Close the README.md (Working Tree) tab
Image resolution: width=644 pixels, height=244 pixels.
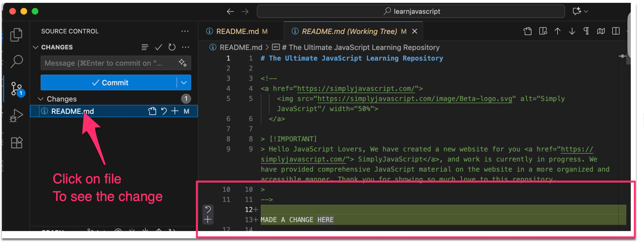pyautogui.click(x=414, y=31)
